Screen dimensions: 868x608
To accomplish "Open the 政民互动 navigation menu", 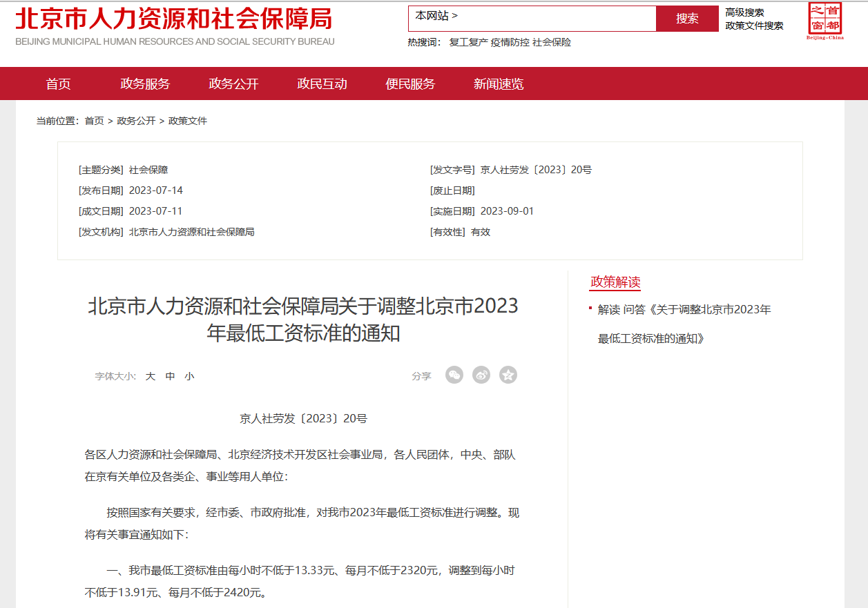I will coord(322,84).
